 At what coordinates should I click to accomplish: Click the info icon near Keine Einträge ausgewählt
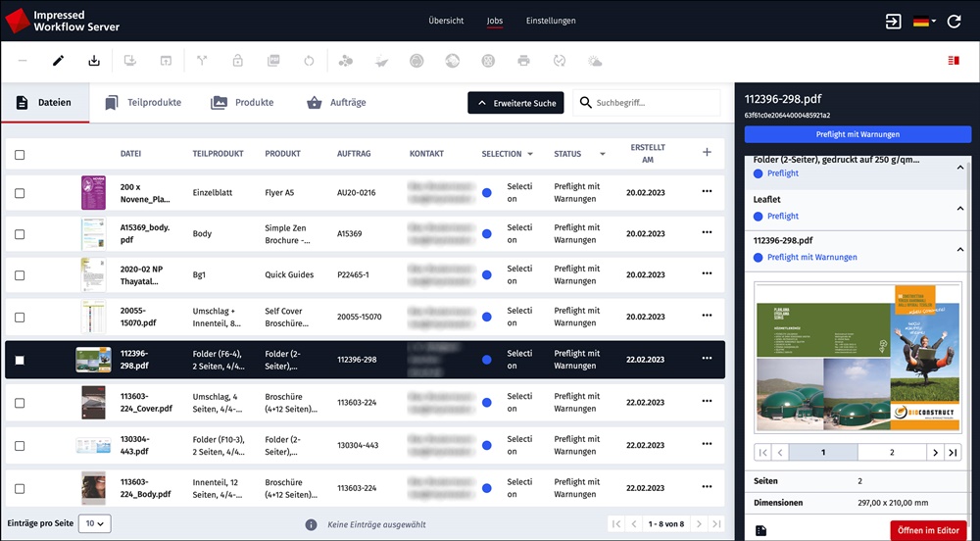(311, 524)
